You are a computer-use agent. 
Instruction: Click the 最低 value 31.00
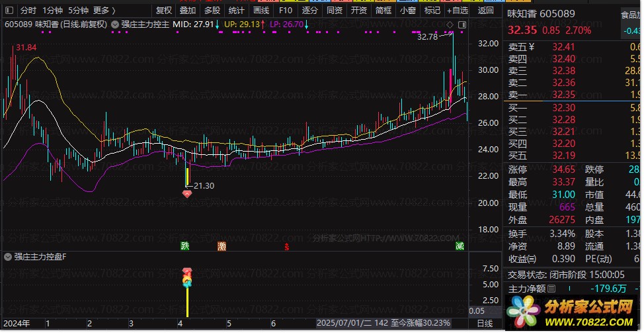click(x=563, y=195)
